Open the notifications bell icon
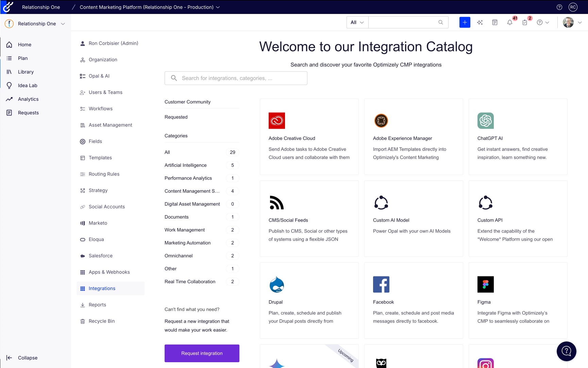This screenshot has height=368, width=588. pyautogui.click(x=509, y=22)
